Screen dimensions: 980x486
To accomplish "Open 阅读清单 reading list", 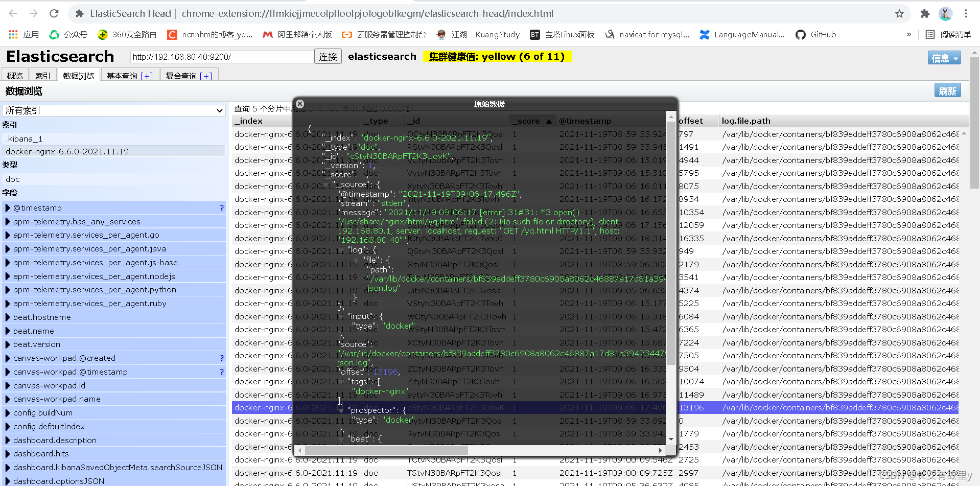I will coord(948,34).
